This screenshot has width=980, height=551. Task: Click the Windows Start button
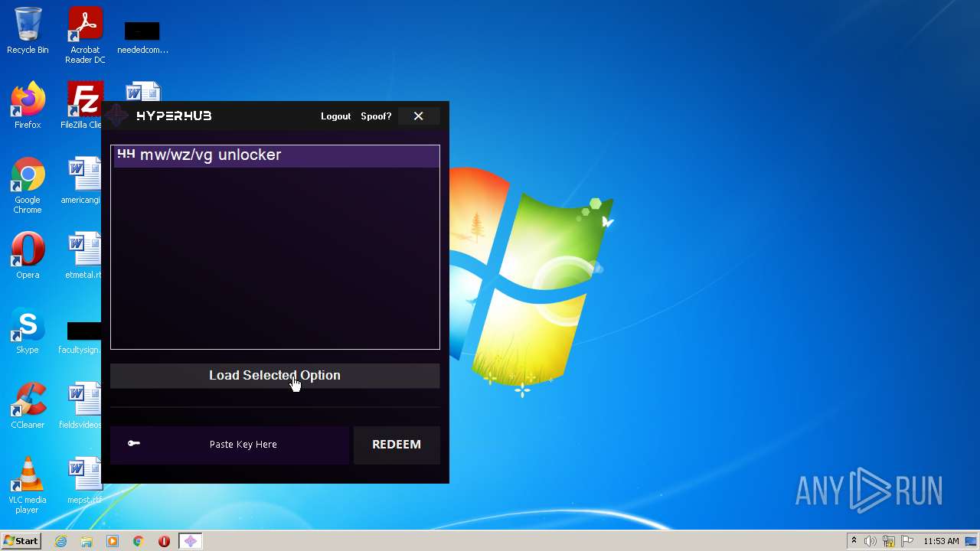click(21, 540)
